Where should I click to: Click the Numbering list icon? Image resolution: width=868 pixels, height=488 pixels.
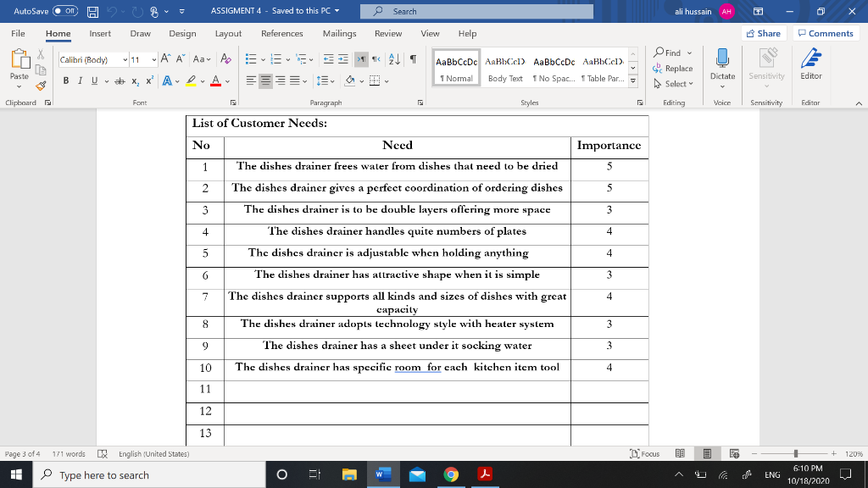pos(275,59)
